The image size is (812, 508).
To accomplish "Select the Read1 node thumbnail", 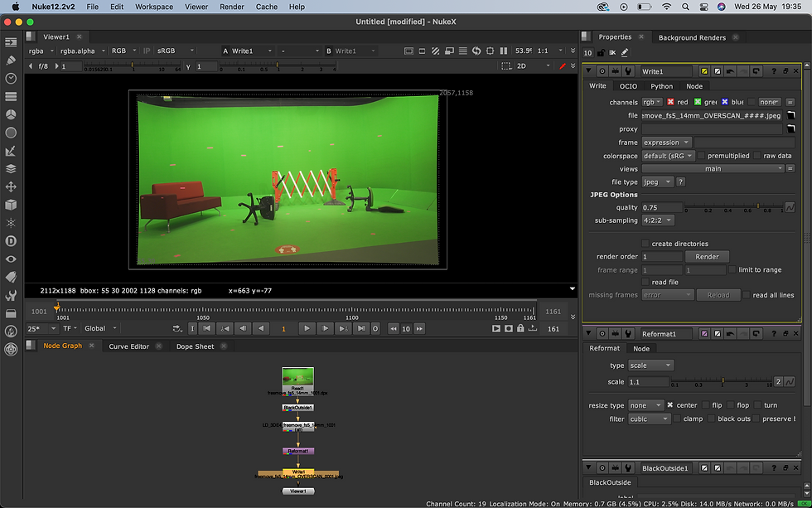I will [x=297, y=378].
